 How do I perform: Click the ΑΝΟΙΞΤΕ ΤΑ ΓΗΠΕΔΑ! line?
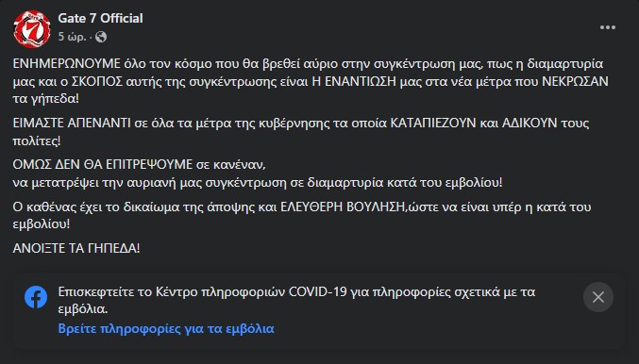pos(76,248)
